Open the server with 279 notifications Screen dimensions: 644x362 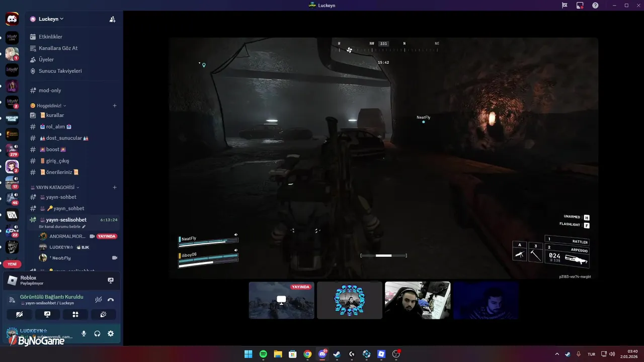tap(12, 150)
